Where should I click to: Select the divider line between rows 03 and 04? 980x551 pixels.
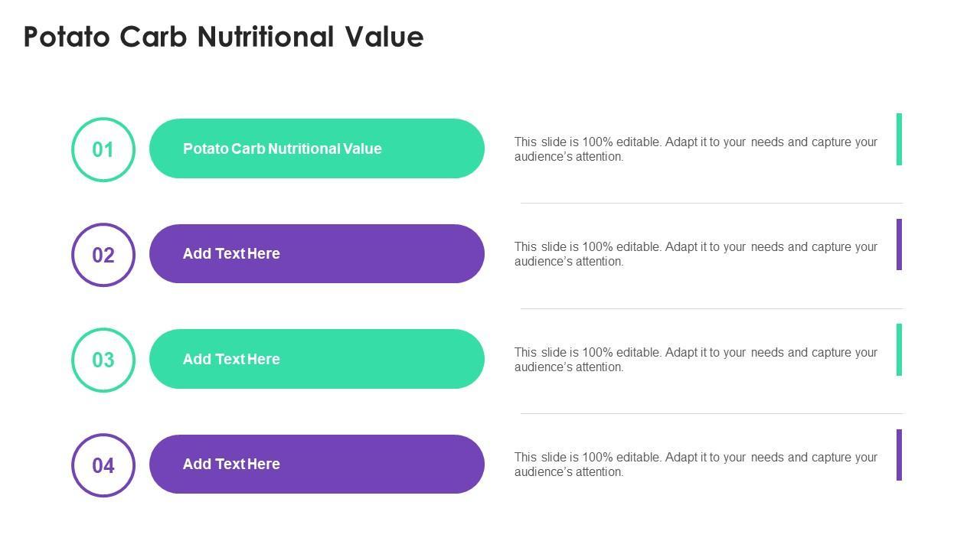[711, 413]
